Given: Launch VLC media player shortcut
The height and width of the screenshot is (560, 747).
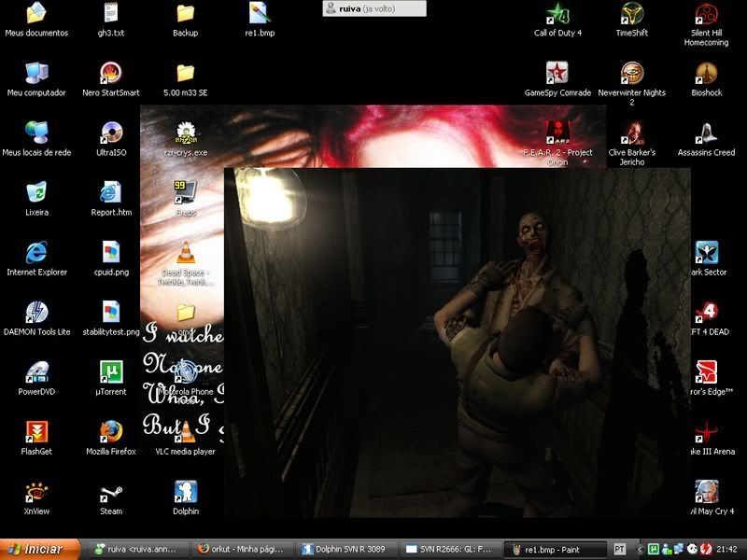Looking at the screenshot, I should pyautogui.click(x=185, y=432).
